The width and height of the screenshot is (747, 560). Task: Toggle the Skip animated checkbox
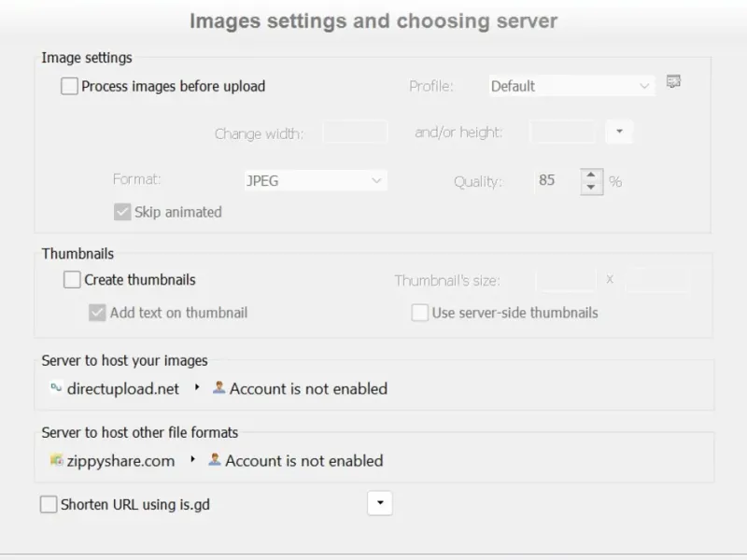pos(122,212)
